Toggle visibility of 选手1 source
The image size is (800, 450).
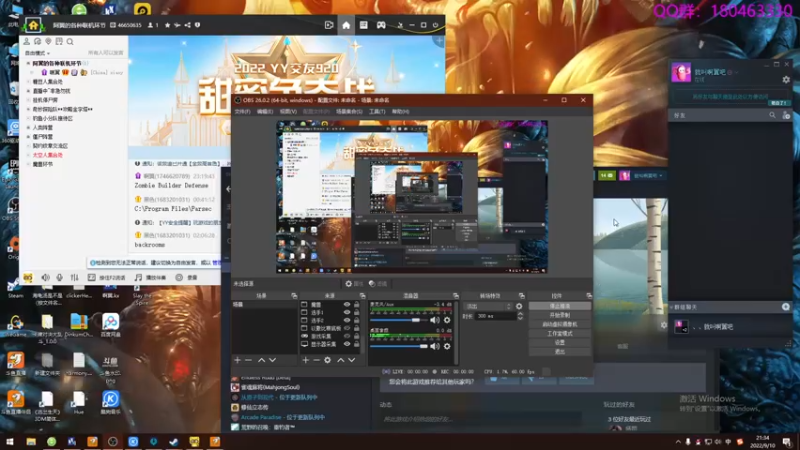pos(347,313)
